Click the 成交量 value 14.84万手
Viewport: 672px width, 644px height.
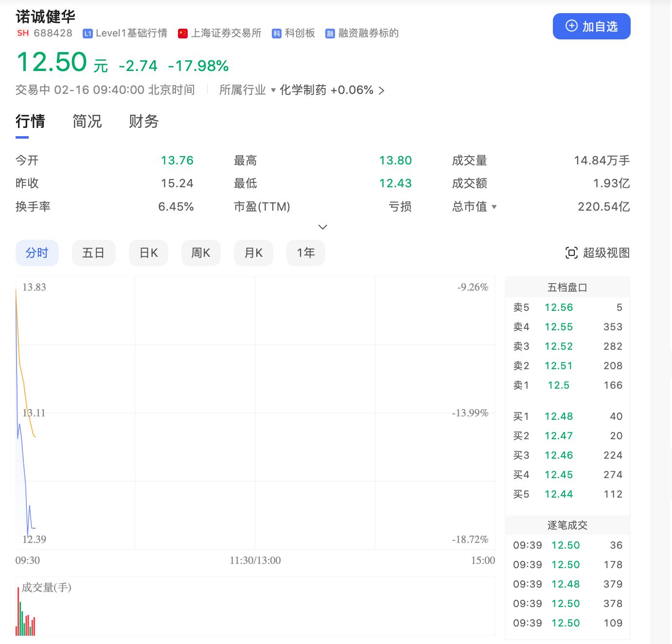602,161
